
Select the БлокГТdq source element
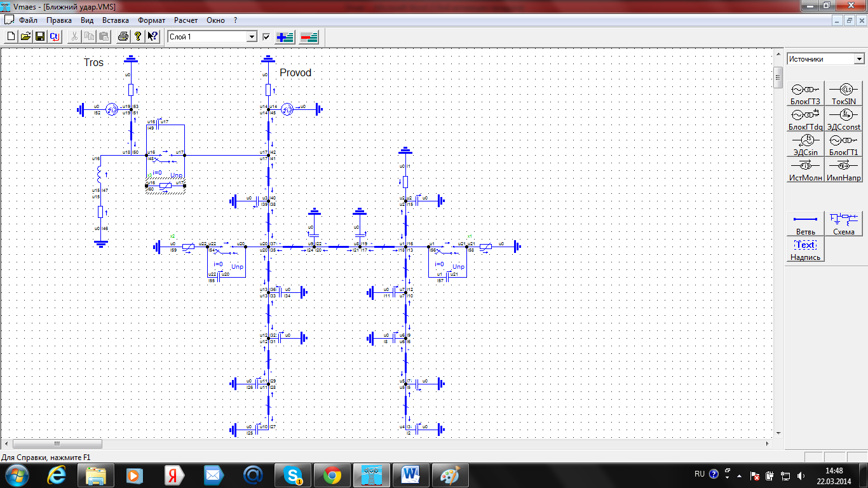(805, 119)
